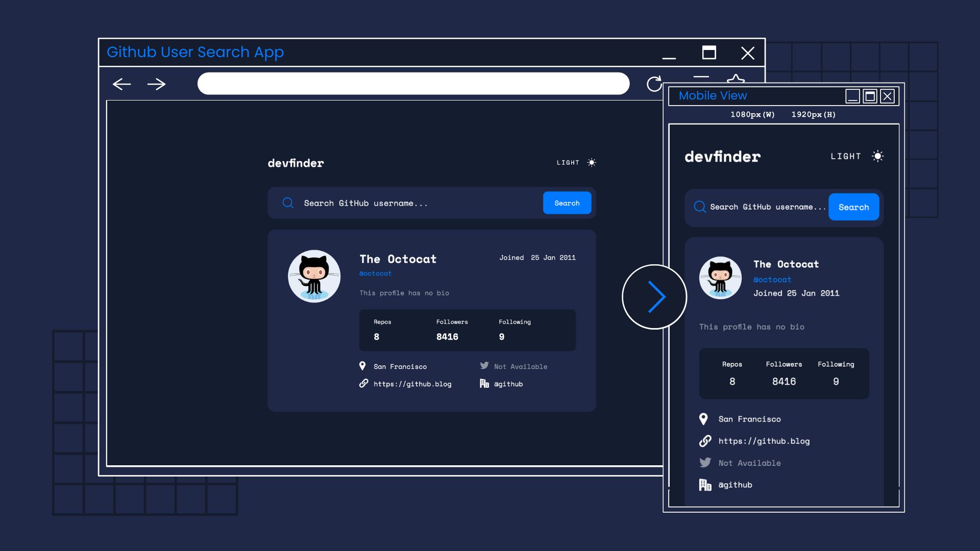
Task: Click the mobile company building icon
Action: coord(705,485)
